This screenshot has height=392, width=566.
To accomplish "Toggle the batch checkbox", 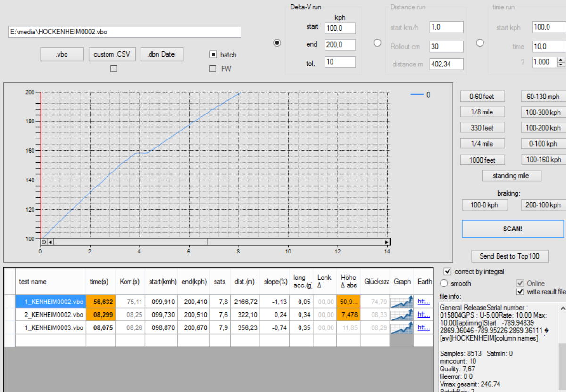I will click(213, 55).
